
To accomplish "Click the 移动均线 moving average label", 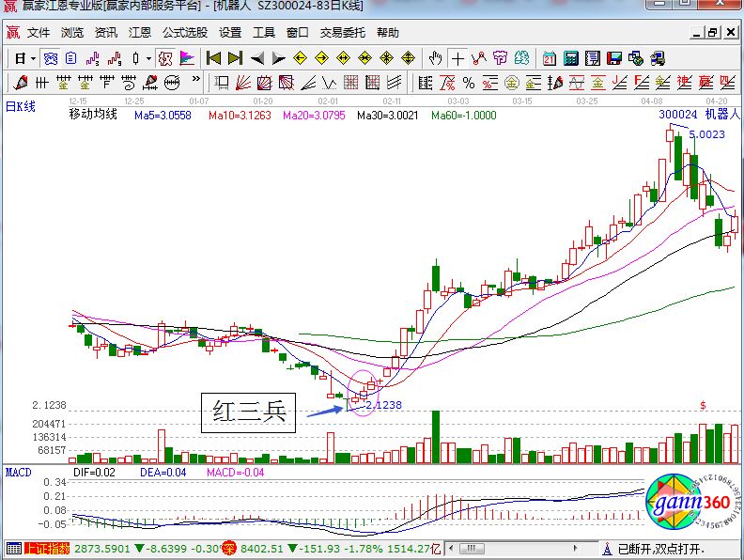I will 93,115.
